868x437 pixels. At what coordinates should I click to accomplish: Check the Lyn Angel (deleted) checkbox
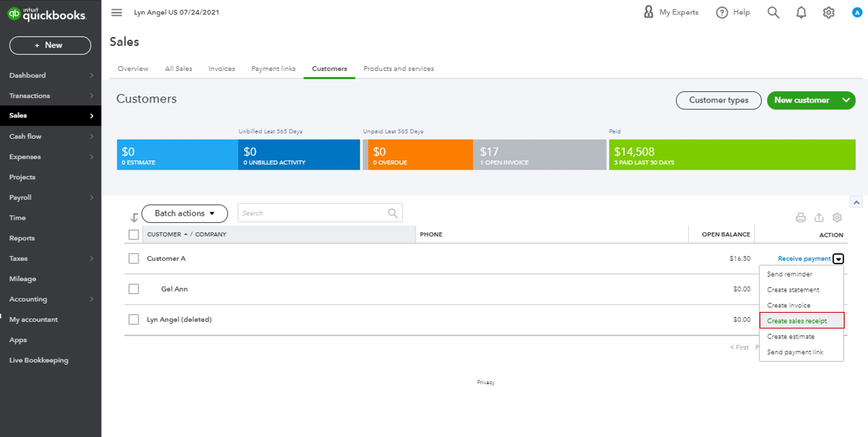133,319
